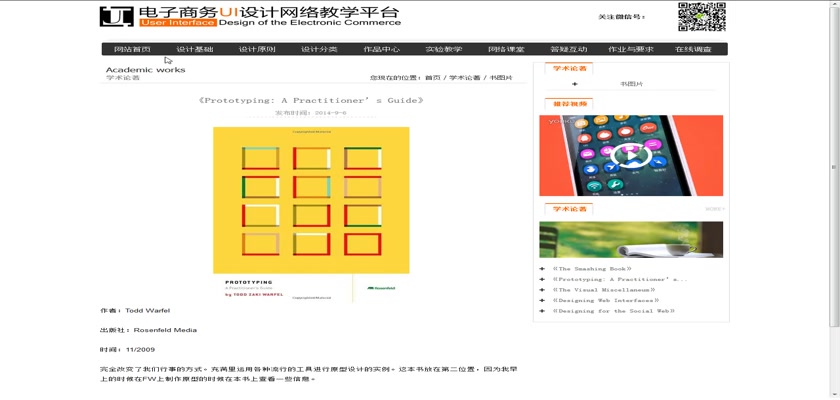Click the publish date 发布时间: 2014-9-6
Viewport: 840px width, 400px height.
[311, 113]
